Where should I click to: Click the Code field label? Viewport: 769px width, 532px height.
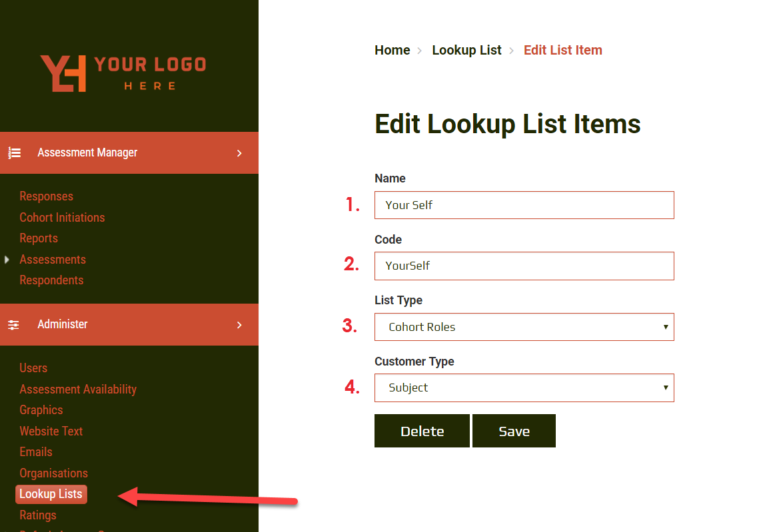click(x=388, y=240)
